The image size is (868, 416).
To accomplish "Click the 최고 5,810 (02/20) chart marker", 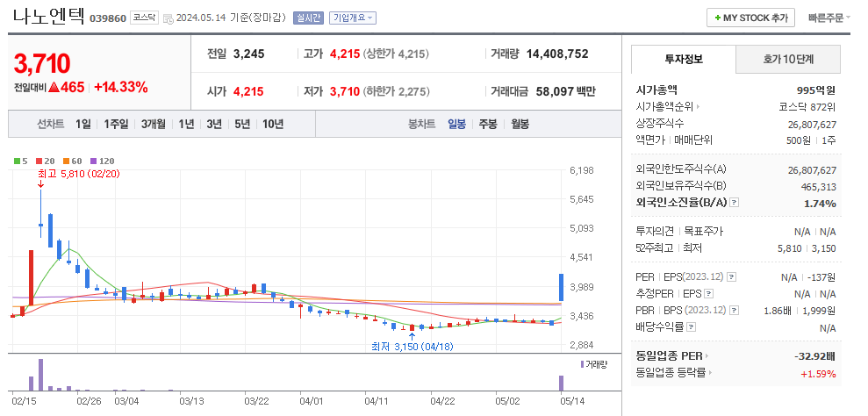I will 79,174.
